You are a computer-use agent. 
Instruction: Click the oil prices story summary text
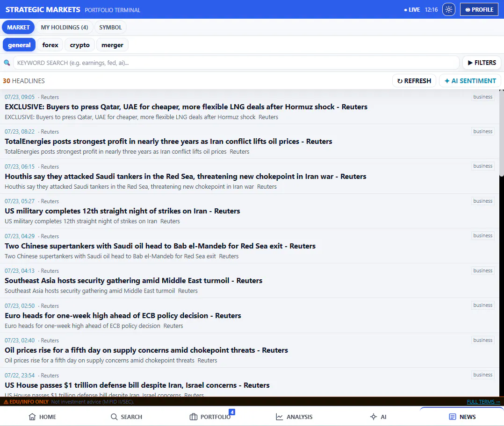coord(111,360)
